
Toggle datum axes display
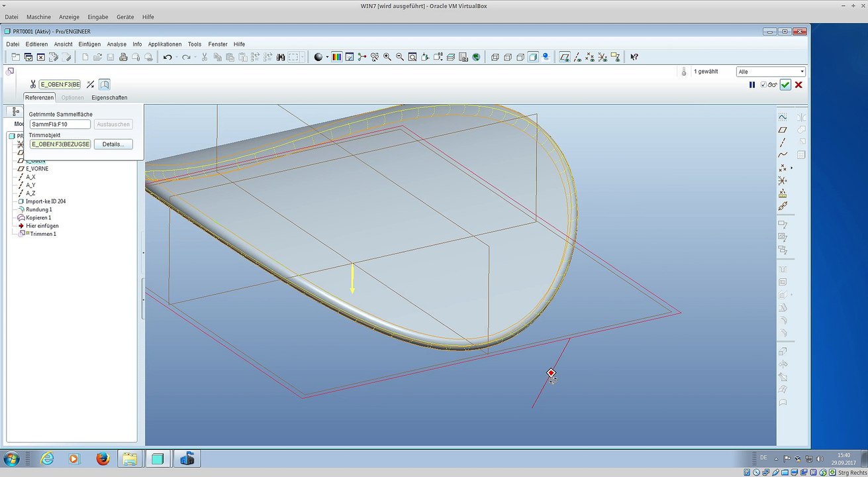pos(578,57)
